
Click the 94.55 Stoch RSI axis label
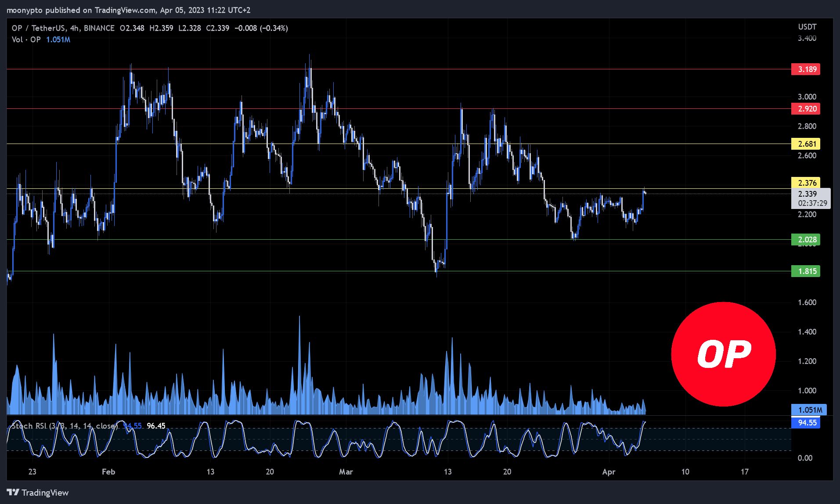tap(806, 423)
